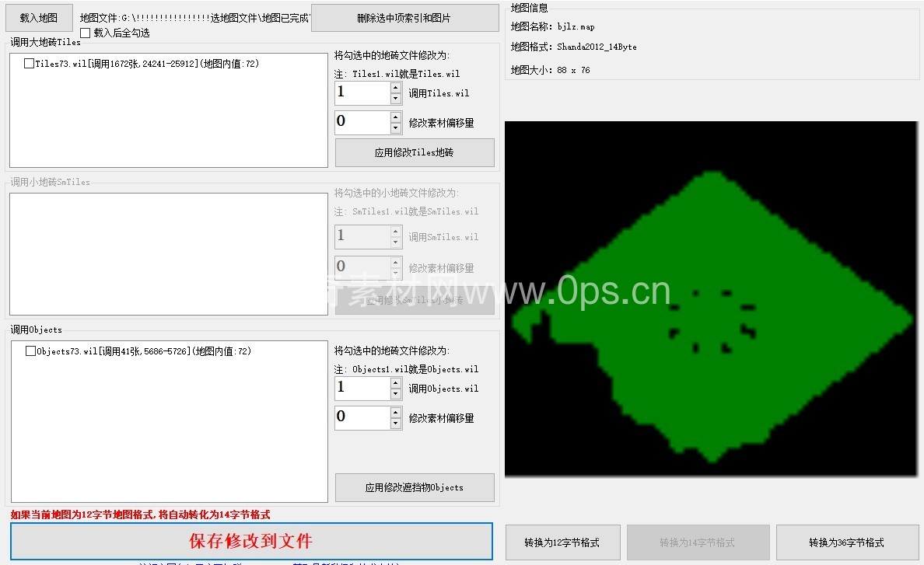Decrease Objects 修改素材偏移量 with down arrow

pyautogui.click(x=396, y=424)
